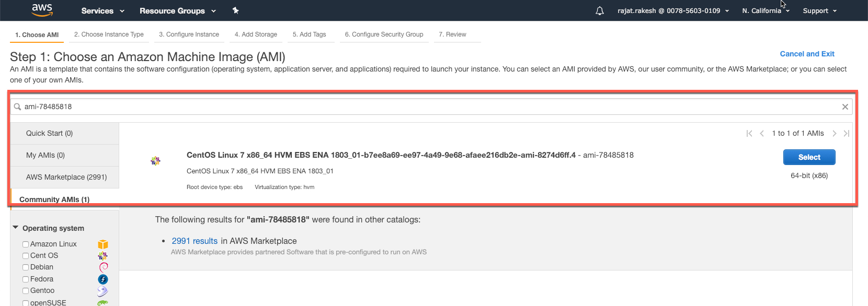The width and height of the screenshot is (868, 306).
Task: Select AWS Marketplace (2991) category
Action: pyautogui.click(x=65, y=178)
